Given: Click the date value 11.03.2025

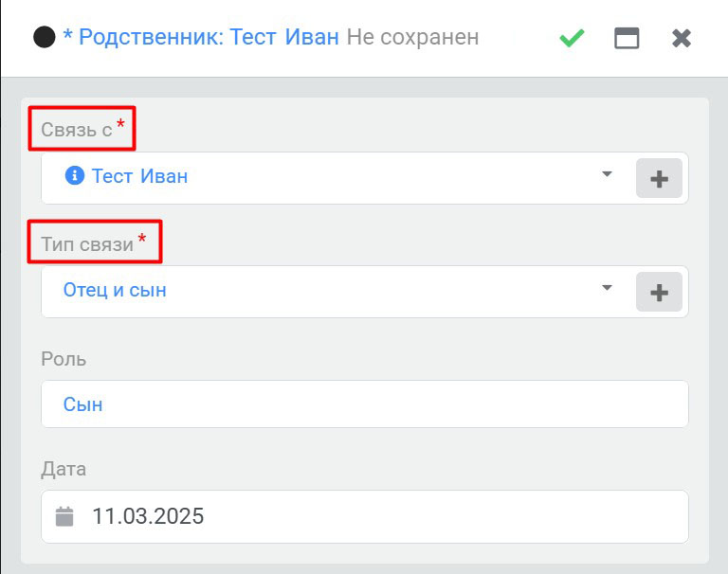Looking at the screenshot, I should coord(148,516).
